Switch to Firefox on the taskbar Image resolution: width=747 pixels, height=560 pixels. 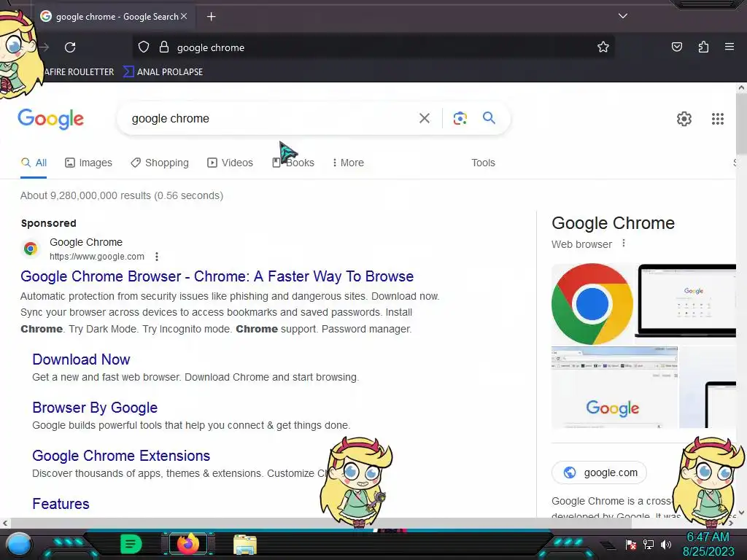(x=187, y=544)
